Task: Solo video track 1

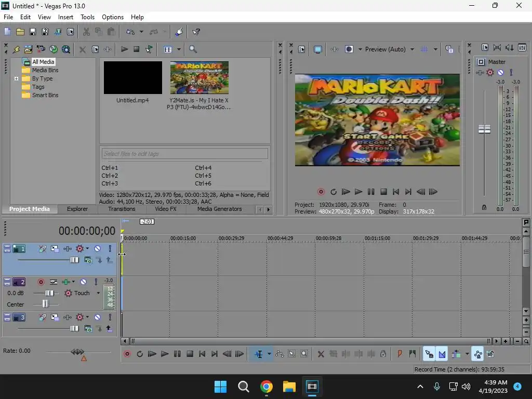Action: click(110, 249)
